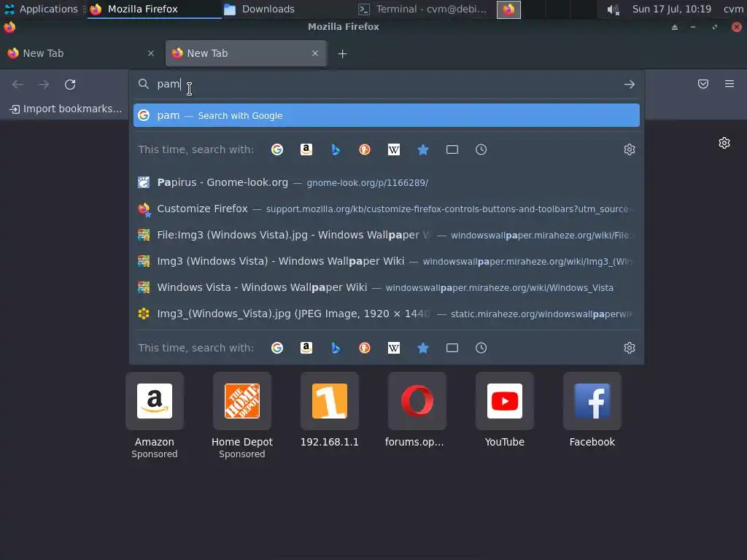Select Mozilla Firefox in the panel taskbar

[x=155, y=9]
